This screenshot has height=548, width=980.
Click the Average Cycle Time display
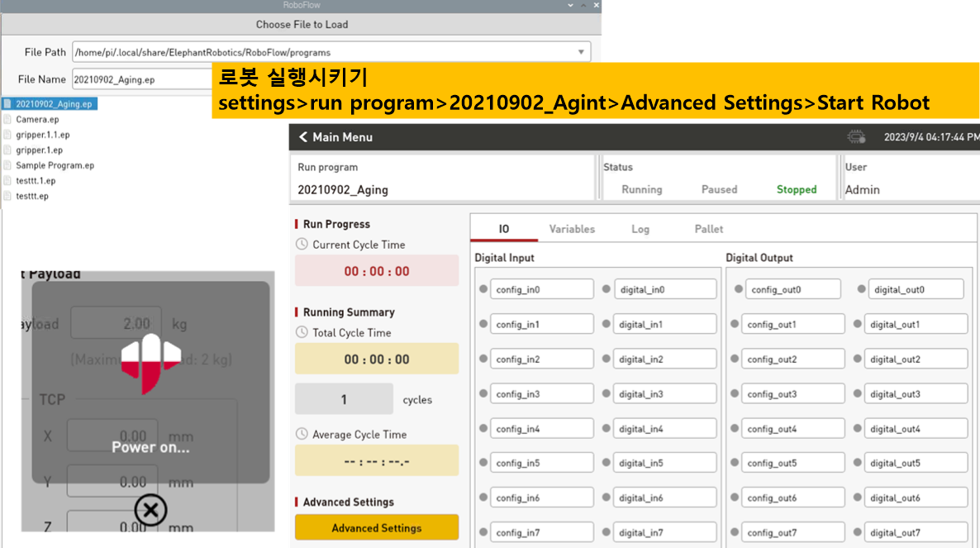pos(377,461)
